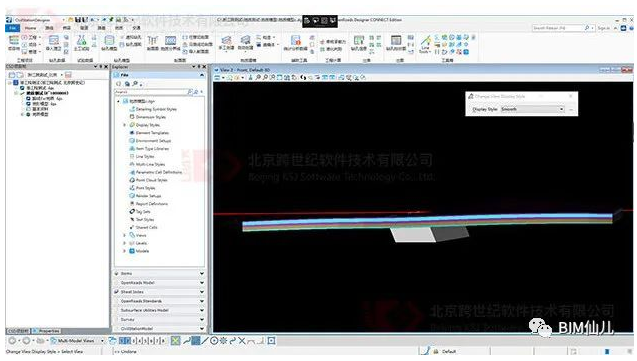Viewport: 637px width, 361px height.
Task: Toggle view 3 button in view group toolbar
Action: 134,341
